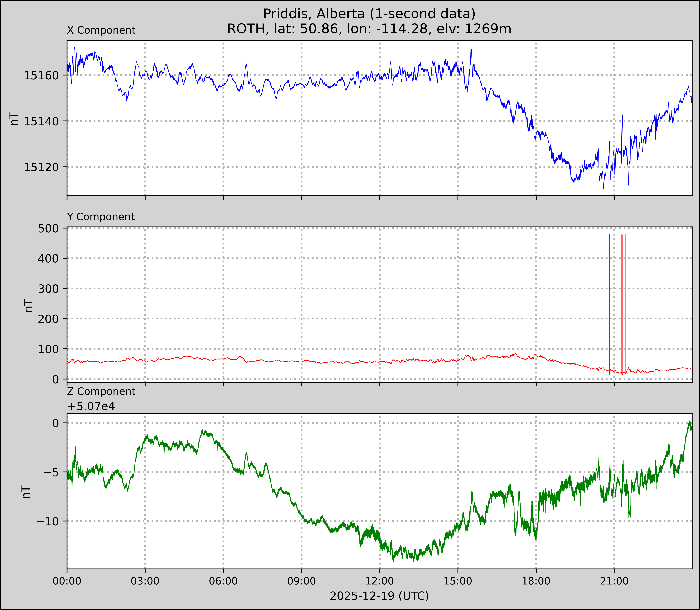
Task: Click the 'Z Component' panel label
Action: [101, 391]
